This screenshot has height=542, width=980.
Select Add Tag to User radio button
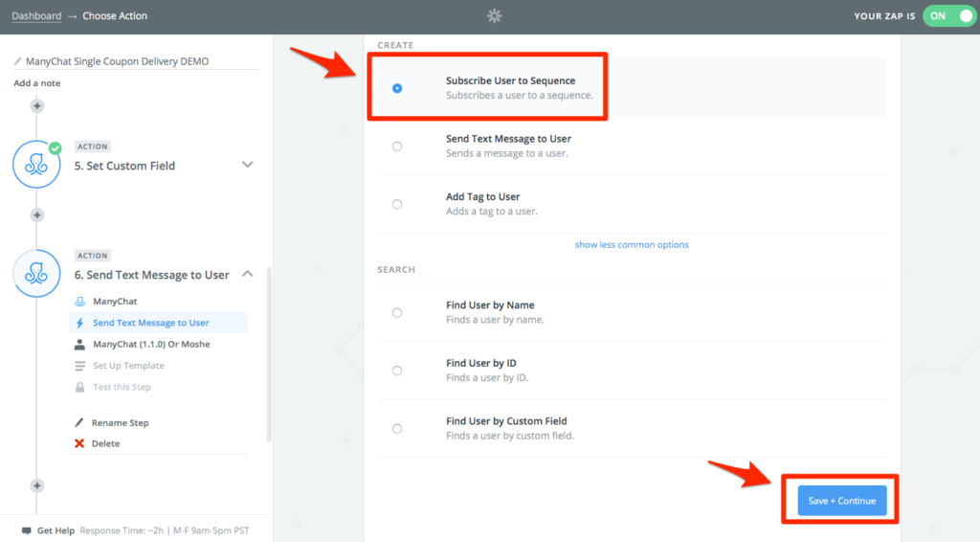point(397,204)
